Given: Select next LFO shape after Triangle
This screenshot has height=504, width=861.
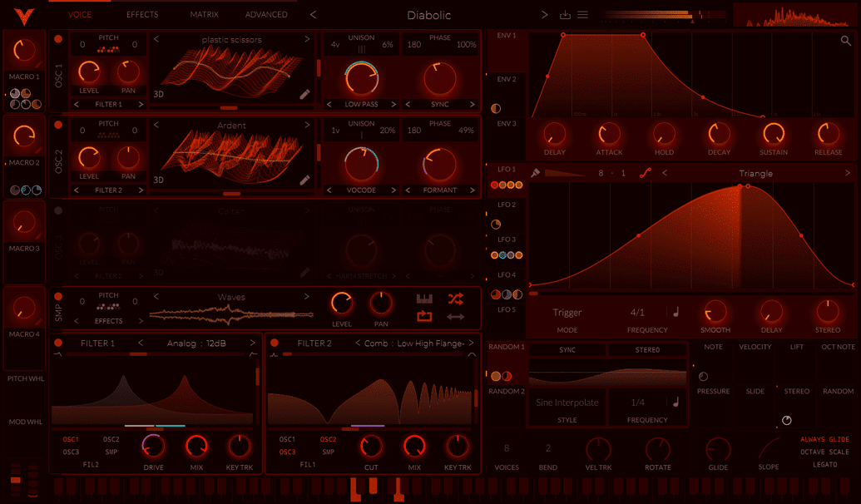Looking at the screenshot, I should tap(847, 173).
